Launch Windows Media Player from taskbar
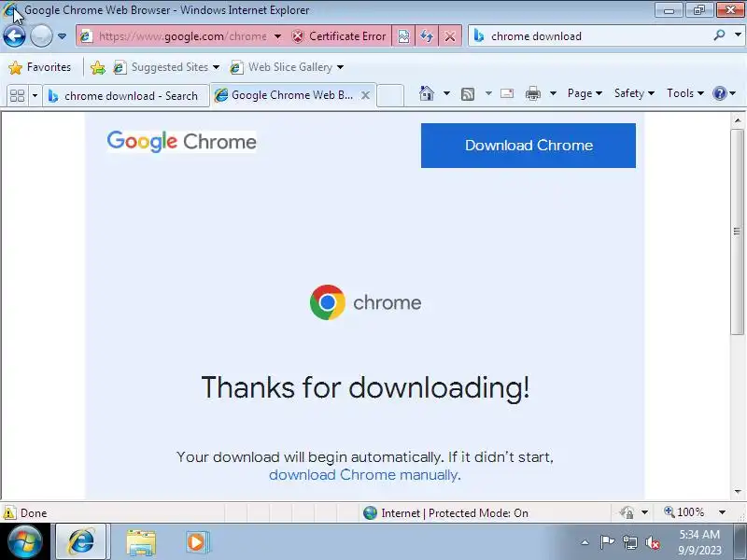This screenshot has height=560, width=747. coord(196,542)
